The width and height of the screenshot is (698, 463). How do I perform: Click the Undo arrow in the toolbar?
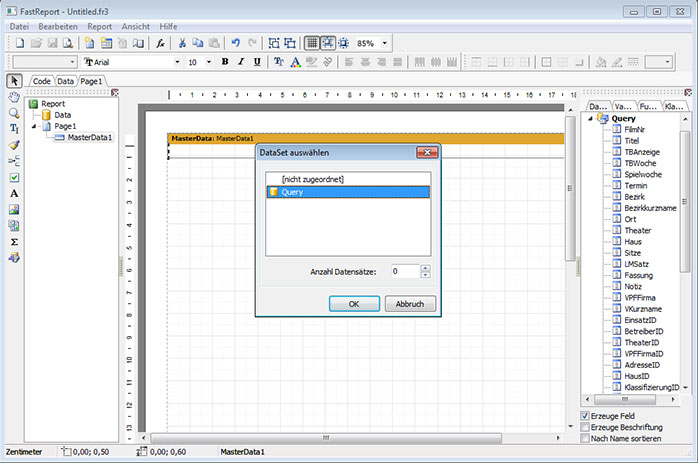[235, 43]
